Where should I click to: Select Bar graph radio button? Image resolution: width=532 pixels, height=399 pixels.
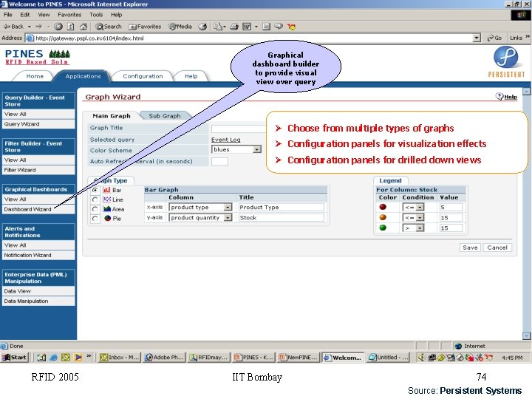pyautogui.click(x=95, y=190)
